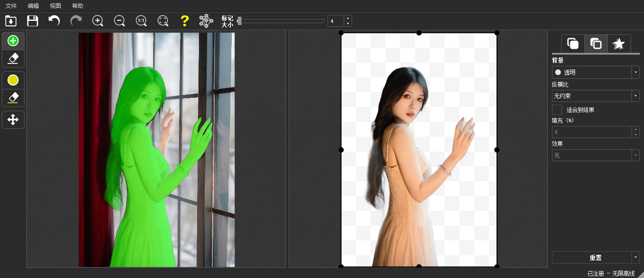644x278 pixels.
Task: Open help with the yellow question mark
Action: pos(185,21)
